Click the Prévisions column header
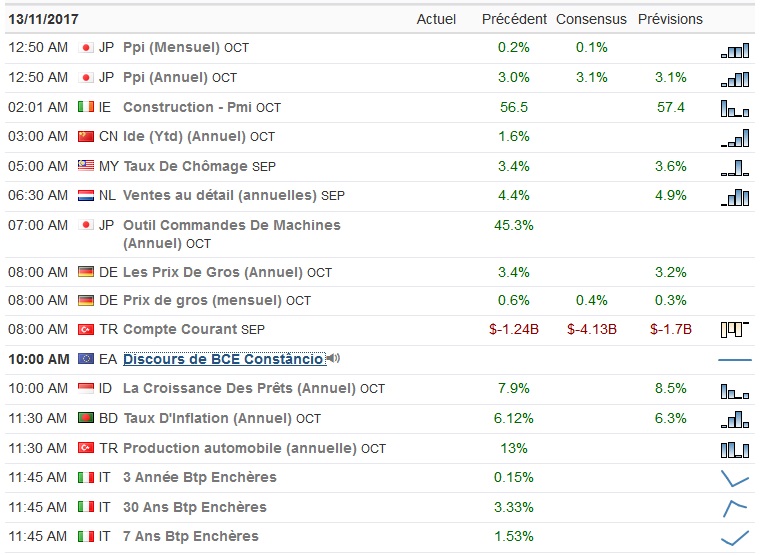 [x=670, y=19]
